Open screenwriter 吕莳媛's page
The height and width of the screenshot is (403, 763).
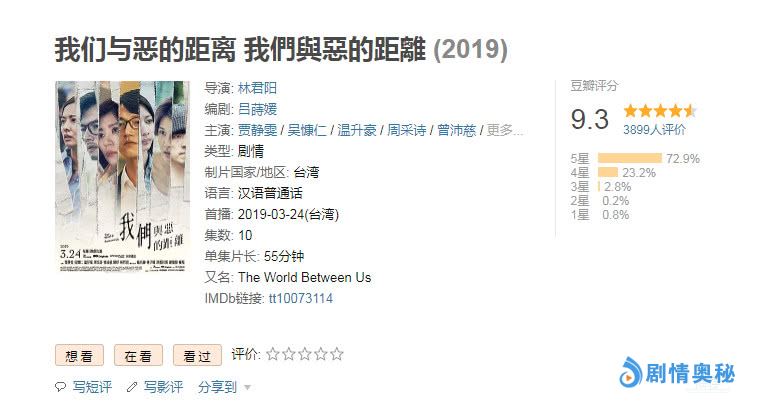pos(258,109)
